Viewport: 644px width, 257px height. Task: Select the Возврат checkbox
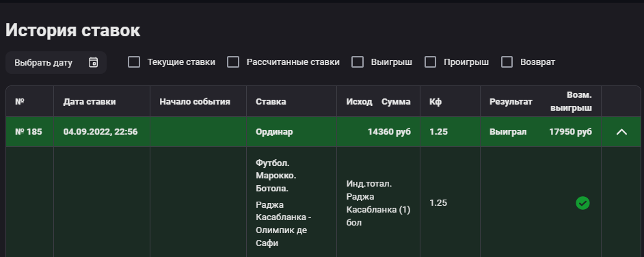click(507, 62)
